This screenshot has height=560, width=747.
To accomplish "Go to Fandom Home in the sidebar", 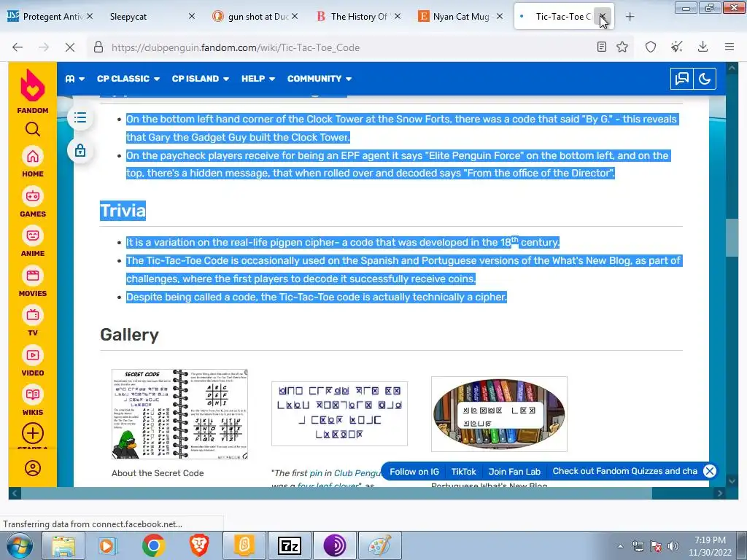I will click(x=32, y=161).
